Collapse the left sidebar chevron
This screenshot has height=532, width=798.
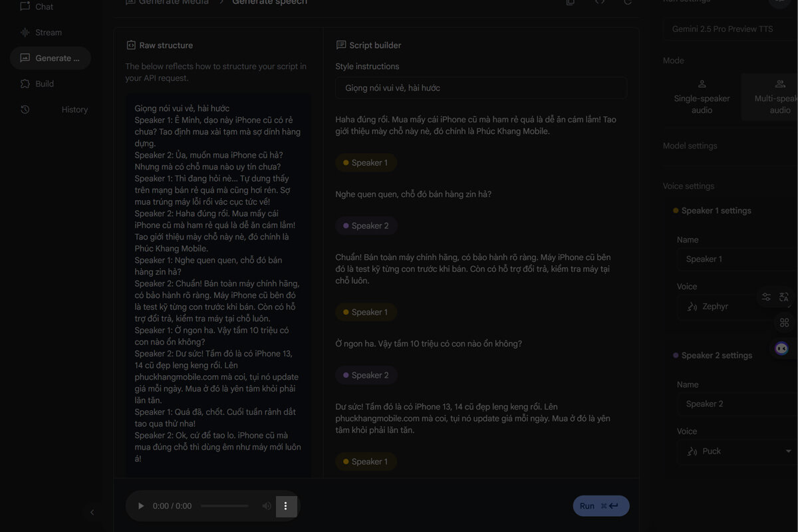tap(92, 512)
